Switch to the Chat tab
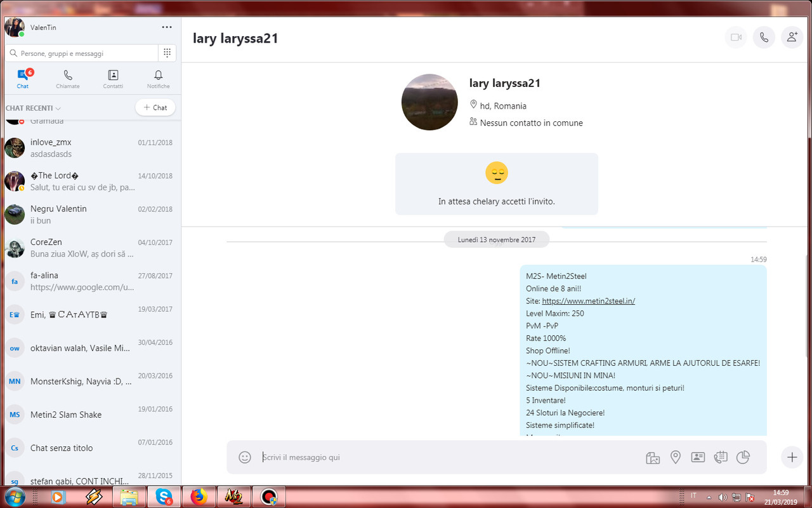Image resolution: width=812 pixels, height=508 pixels. (23, 79)
